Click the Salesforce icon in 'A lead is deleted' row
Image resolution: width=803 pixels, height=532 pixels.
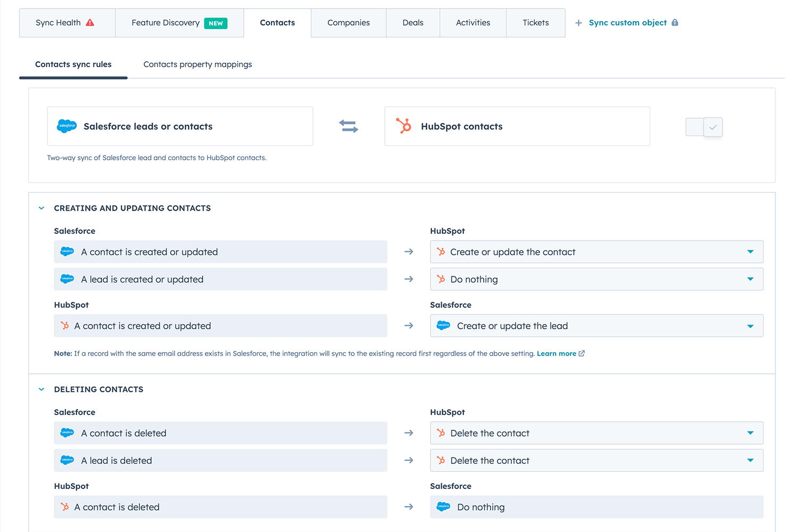coord(67,460)
